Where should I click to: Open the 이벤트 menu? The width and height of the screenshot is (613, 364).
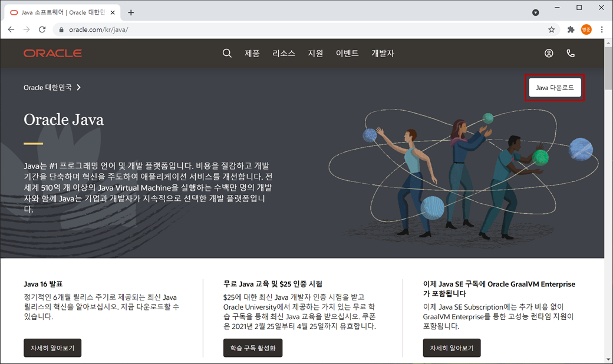point(347,53)
